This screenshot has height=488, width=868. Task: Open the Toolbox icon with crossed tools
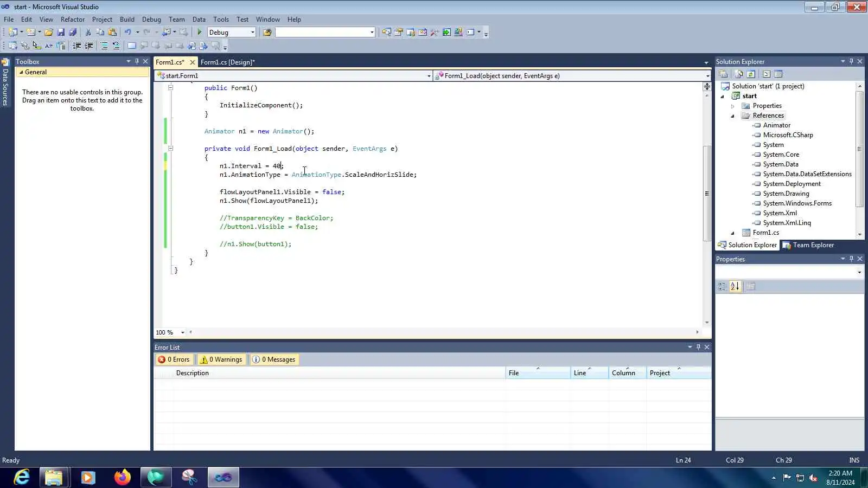(434, 32)
